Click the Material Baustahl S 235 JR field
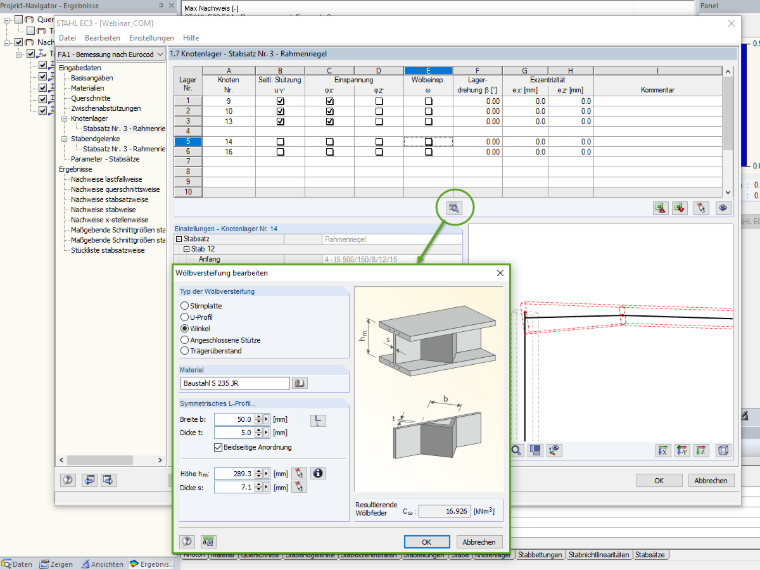760x570 pixels. click(x=235, y=383)
